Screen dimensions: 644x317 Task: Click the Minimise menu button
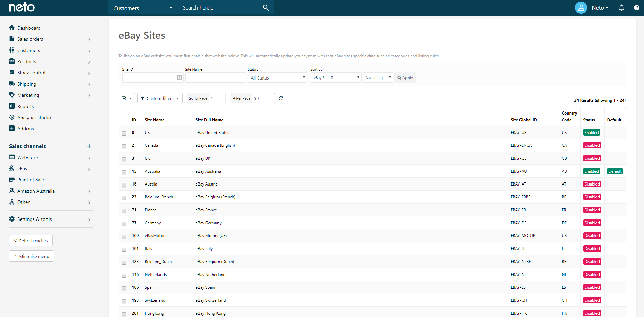click(x=31, y=256)
